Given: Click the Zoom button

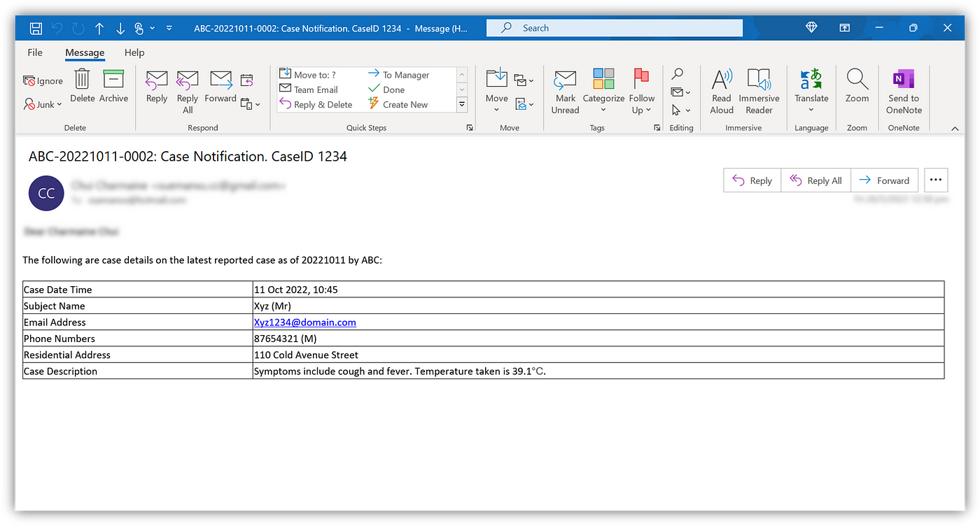Looking at the screenshot, I should coord(857,87).
